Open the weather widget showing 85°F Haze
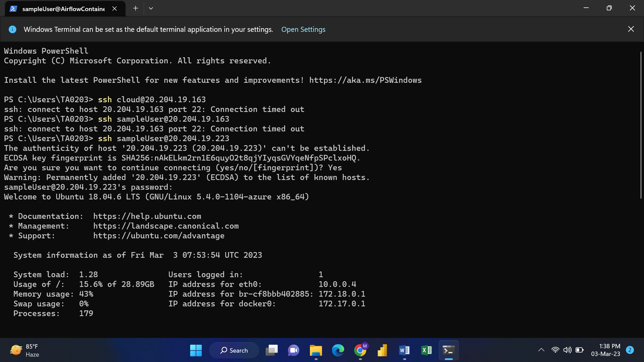The image size is (644, 362). [25, 351]
